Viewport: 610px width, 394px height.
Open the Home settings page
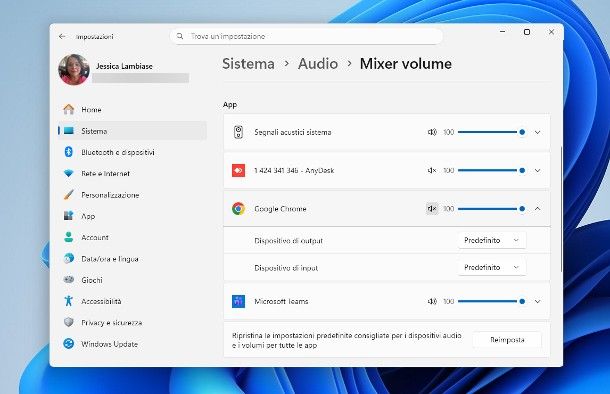tap(132, 109)
